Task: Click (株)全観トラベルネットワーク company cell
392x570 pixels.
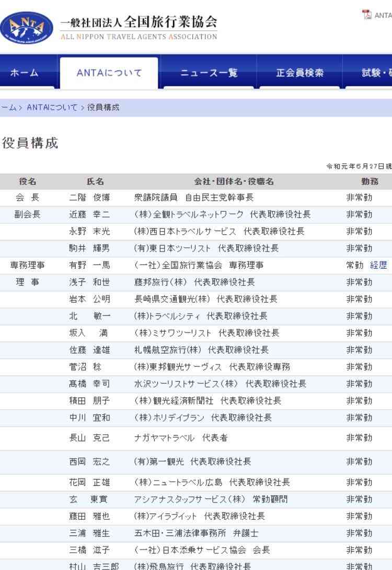Action: [222, 214]
